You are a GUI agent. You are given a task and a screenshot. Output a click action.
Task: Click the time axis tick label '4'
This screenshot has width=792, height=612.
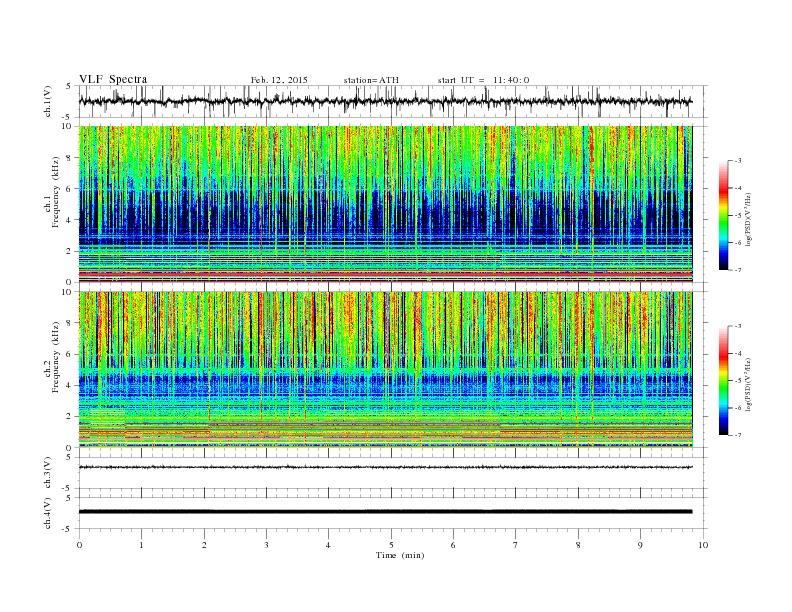pos(328,545)
